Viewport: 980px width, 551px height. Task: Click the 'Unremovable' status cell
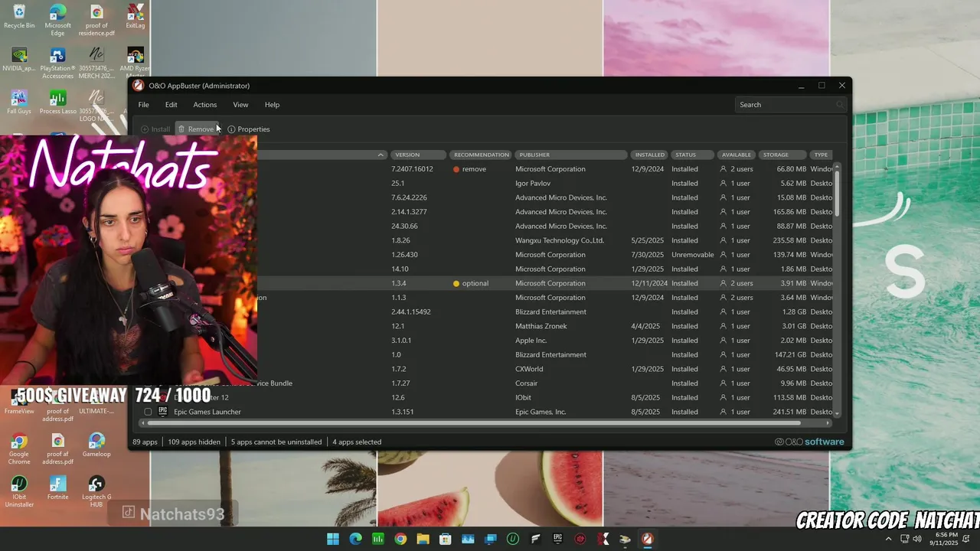coord(693,255)
